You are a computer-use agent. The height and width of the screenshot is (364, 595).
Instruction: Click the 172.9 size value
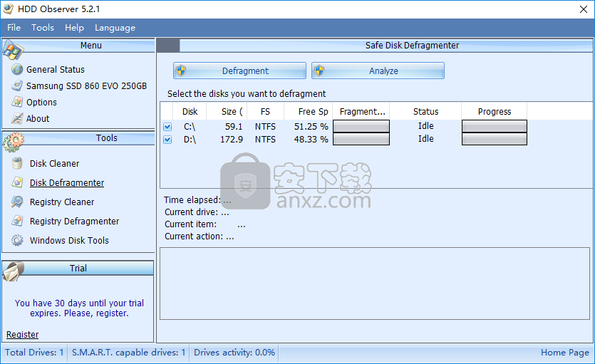(x=232, y=140)
